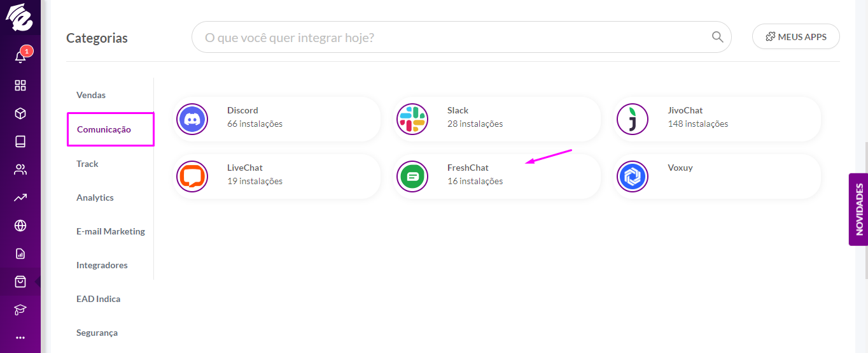This screenshot has width=868, height=353.
Task: Open the graduation cap icon in sidebar
Action: point(20,310)
